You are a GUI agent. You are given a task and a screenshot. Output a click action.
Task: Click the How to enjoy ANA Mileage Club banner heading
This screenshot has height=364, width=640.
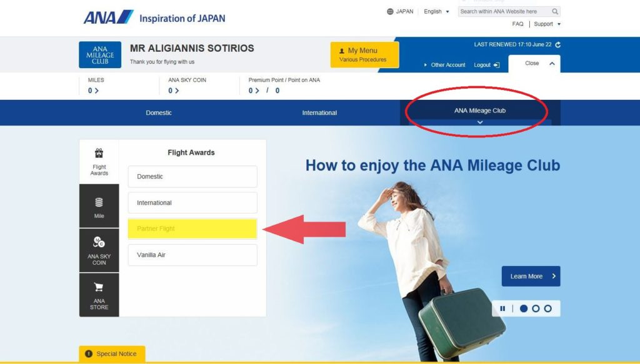432,165
